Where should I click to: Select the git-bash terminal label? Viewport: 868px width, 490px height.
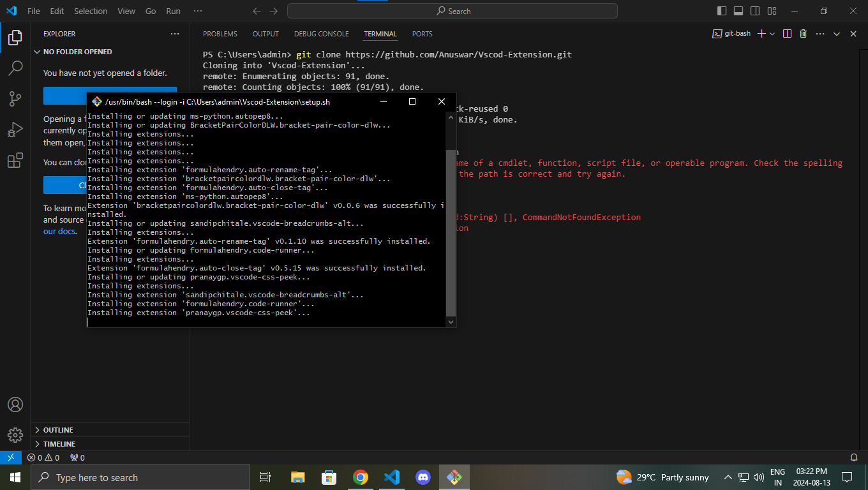(731, 34)
